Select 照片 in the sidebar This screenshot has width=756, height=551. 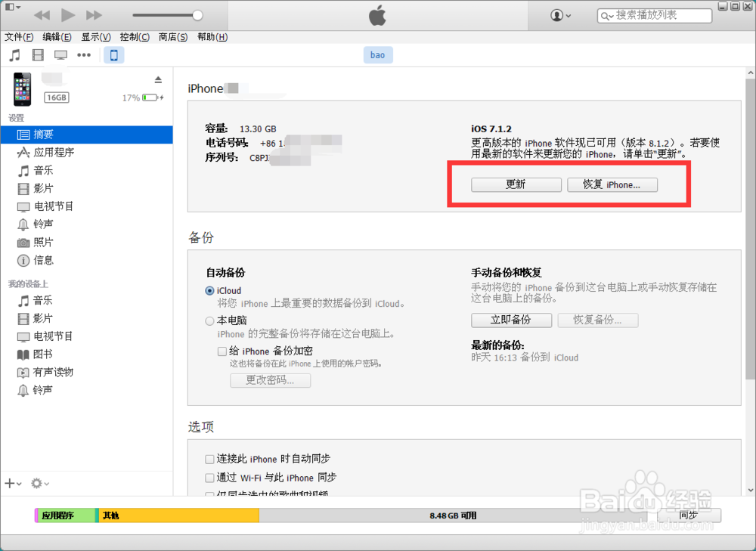[87, 243]
